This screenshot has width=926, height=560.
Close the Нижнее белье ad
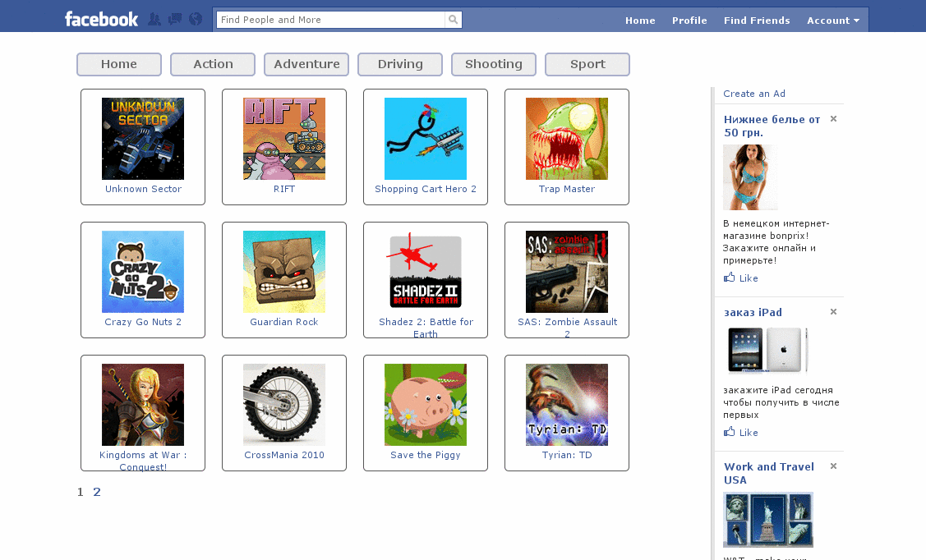833,118
